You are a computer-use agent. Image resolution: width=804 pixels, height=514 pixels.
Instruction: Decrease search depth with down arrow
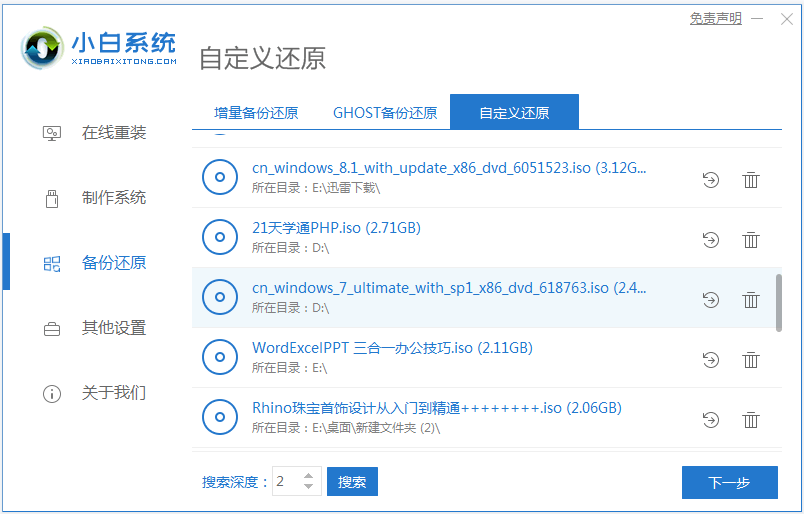pyautogui.click(x=308, y=486)
